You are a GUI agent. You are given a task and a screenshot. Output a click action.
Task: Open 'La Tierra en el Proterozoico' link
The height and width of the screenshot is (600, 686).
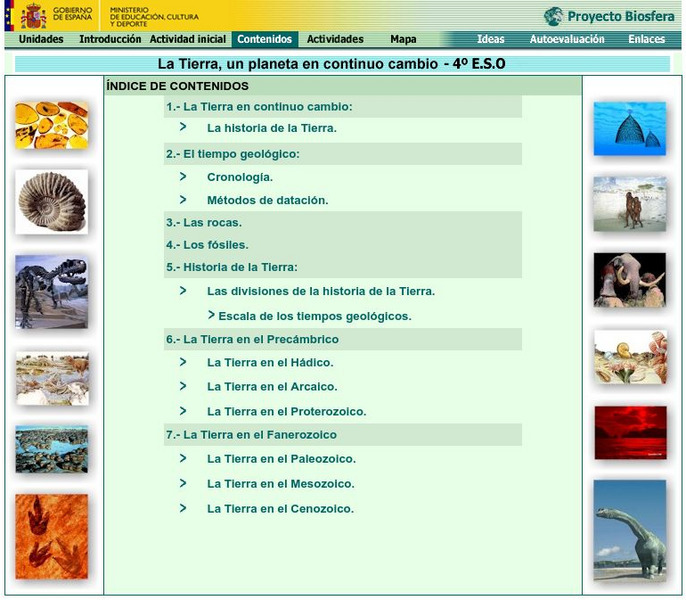(287, 412)
